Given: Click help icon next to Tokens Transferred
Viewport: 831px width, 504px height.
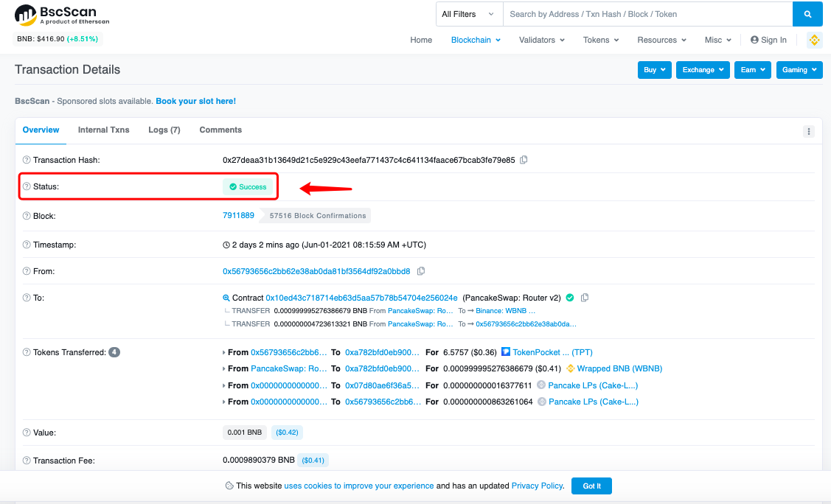Looking at the screenshot, I should (x=27, y=352).
